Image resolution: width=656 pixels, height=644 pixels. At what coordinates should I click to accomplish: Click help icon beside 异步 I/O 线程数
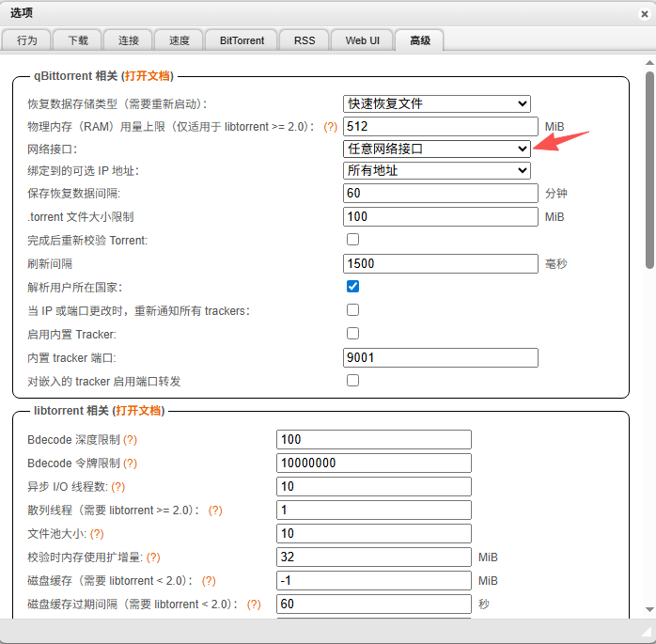click(x=117, y=487)
